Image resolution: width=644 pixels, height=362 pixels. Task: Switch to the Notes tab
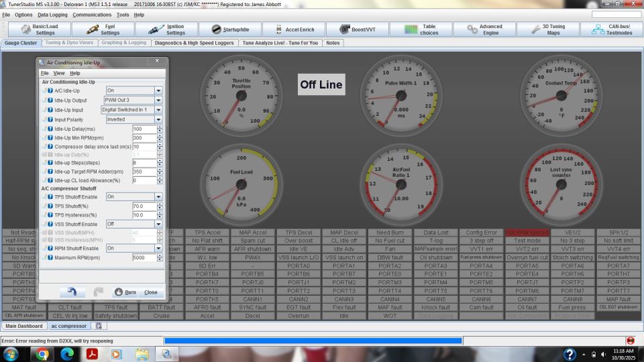point(333,43)
